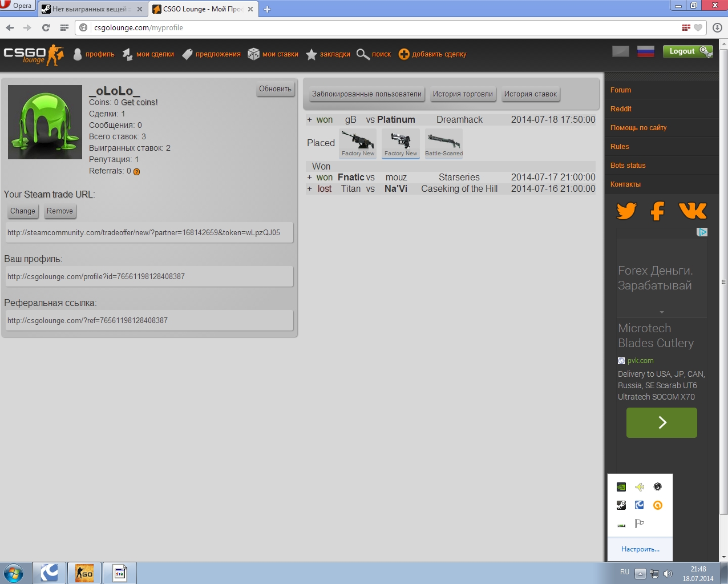
Task: Open История торговли
Action: tap(463, 94)
